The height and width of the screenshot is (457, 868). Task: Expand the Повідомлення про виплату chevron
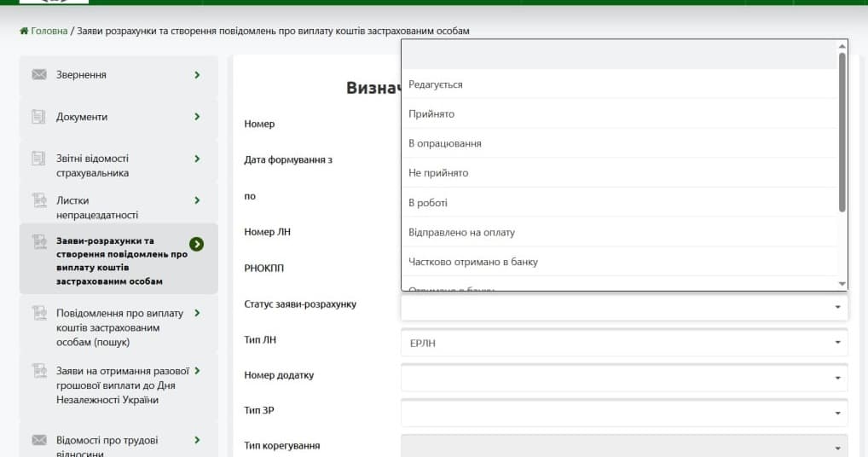click(x=197, y=313)
